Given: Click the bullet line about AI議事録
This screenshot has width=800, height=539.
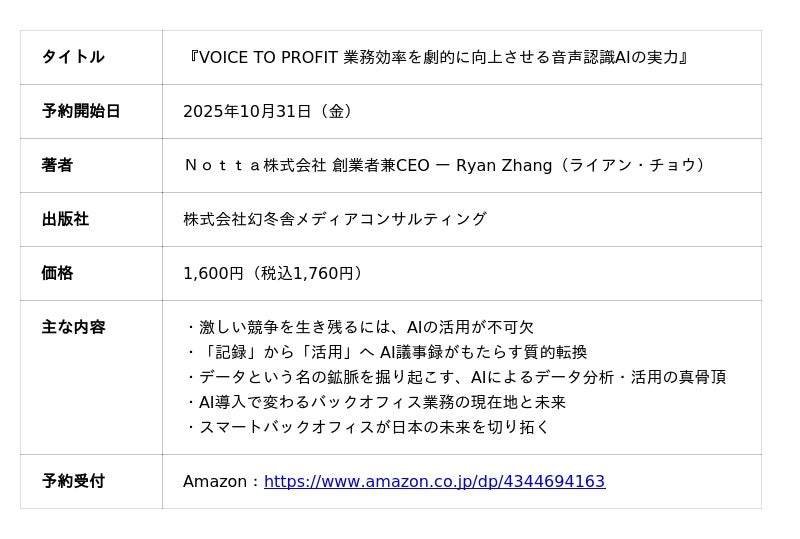Looking at the screenshot, I should [386, 352].
